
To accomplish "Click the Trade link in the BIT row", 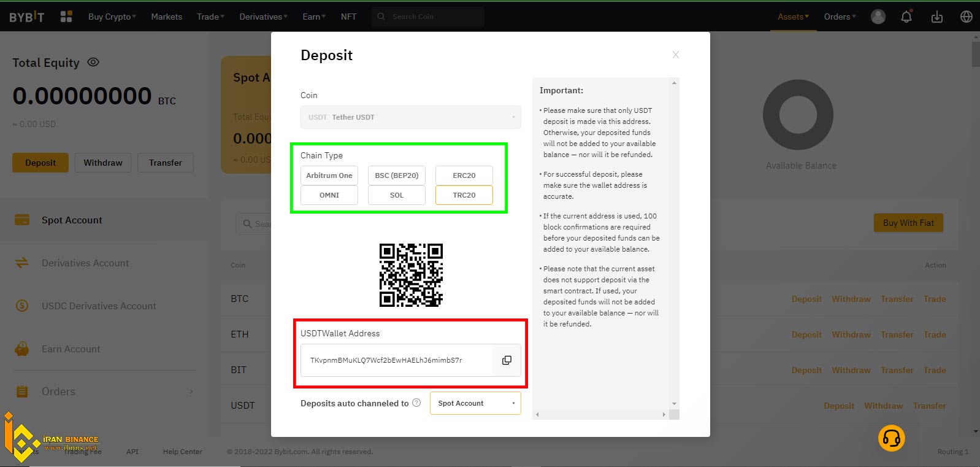I will [935, 370].
